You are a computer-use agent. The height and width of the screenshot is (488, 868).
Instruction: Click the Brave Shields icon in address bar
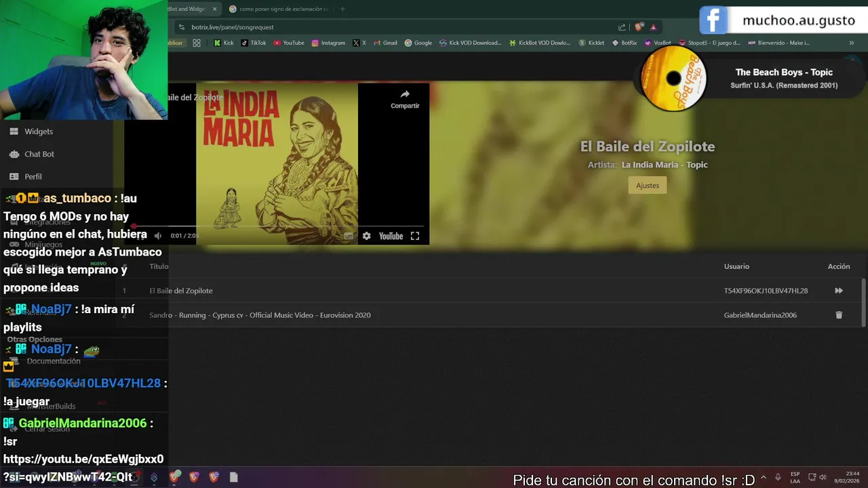(639, 27)
